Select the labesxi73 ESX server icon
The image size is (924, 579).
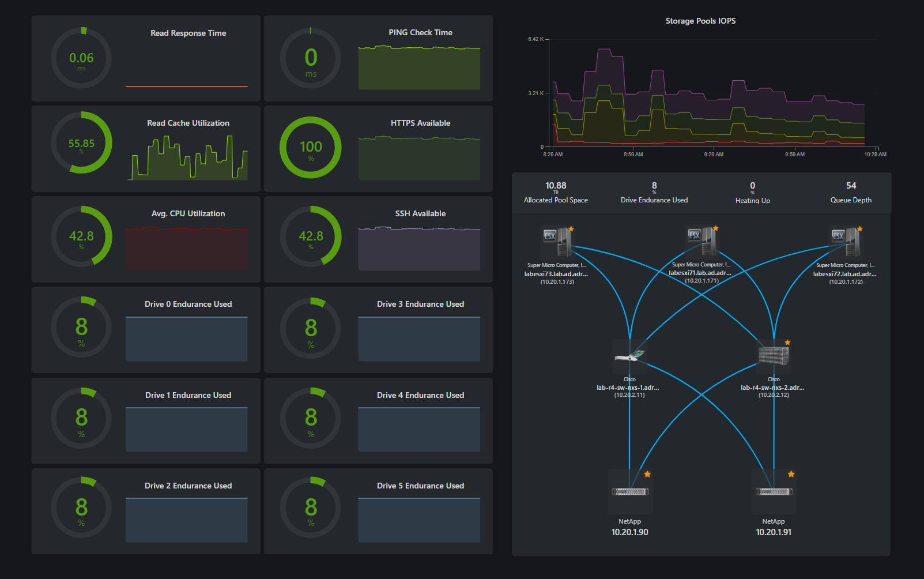click(x=557, y=242)
